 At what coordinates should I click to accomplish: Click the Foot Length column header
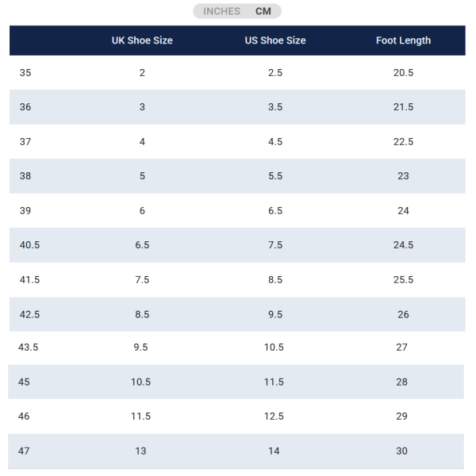click(403, 40)
